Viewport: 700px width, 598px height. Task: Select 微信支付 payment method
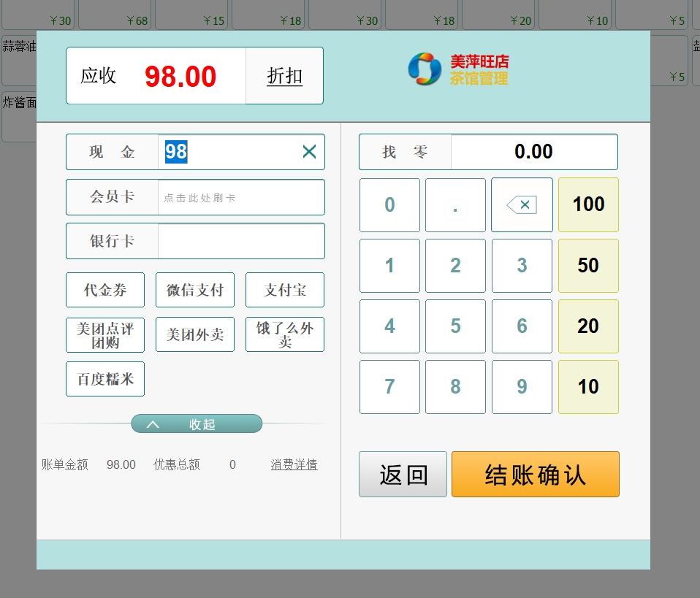195,290
